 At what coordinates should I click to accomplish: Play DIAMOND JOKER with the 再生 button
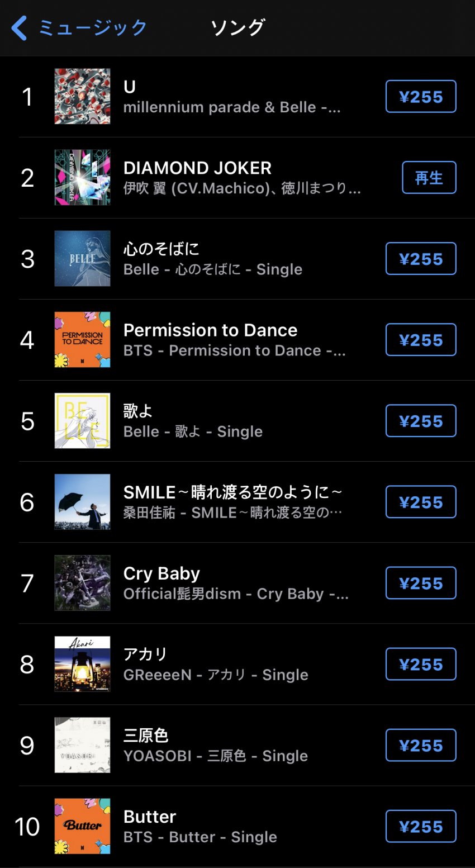(x=429, y=178)
